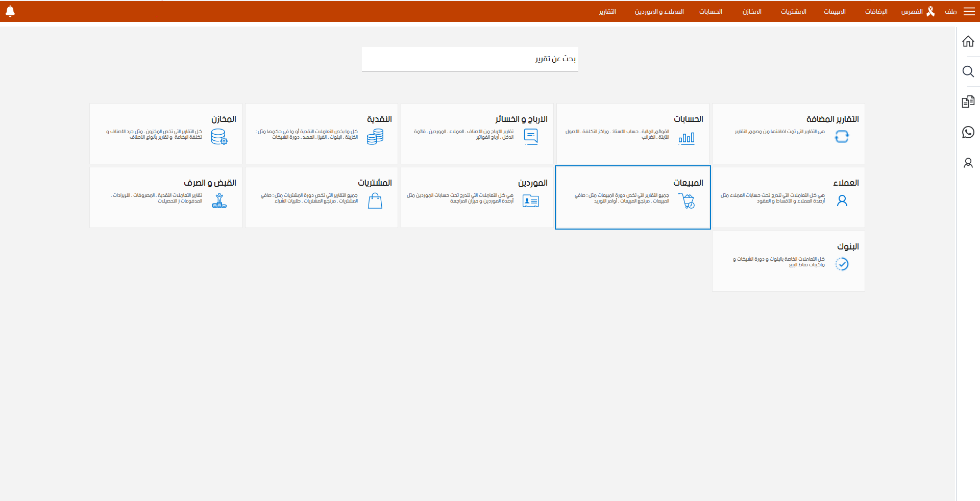
Task: Open the العملاء و الموردين top menu
Action: coord(659,12)
